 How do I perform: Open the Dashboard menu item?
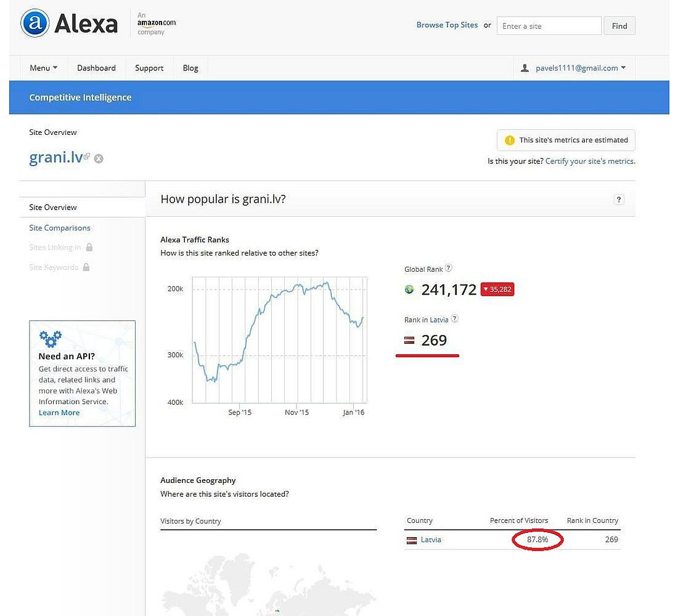click(x=96, y=68)
